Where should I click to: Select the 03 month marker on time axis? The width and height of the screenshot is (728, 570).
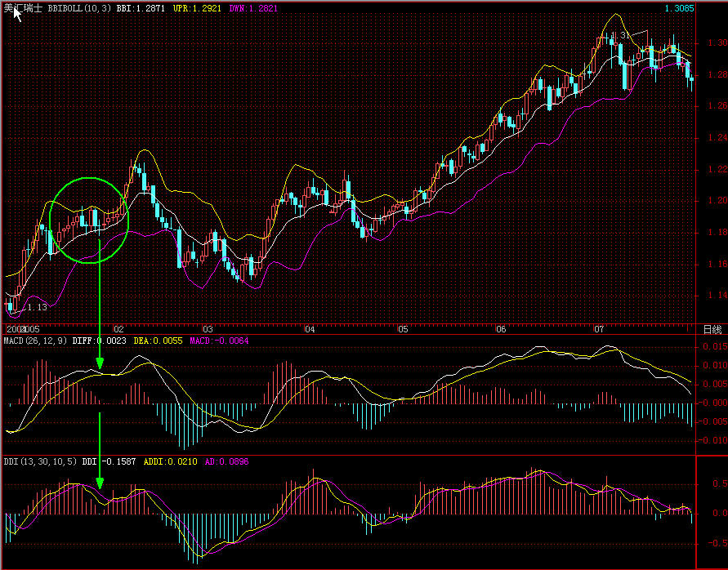coord(208,329)
